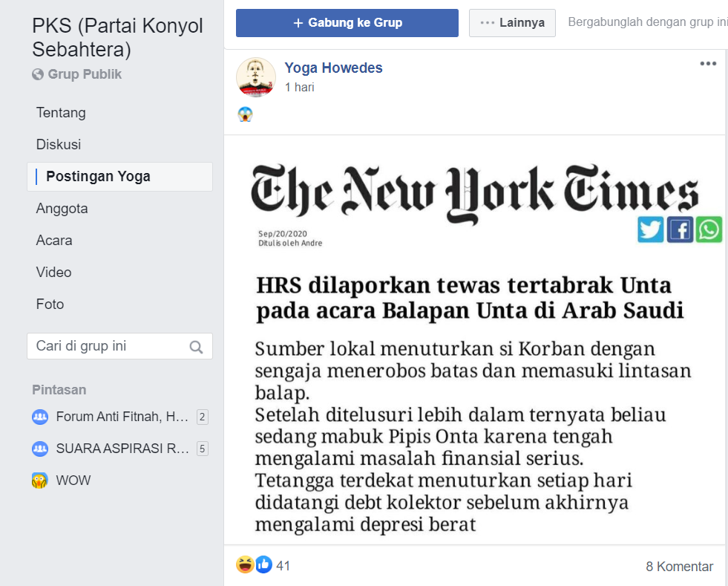Select Postingan Yoga in sidebar
This screenshot has height=586, width=728.
[119, 177]
